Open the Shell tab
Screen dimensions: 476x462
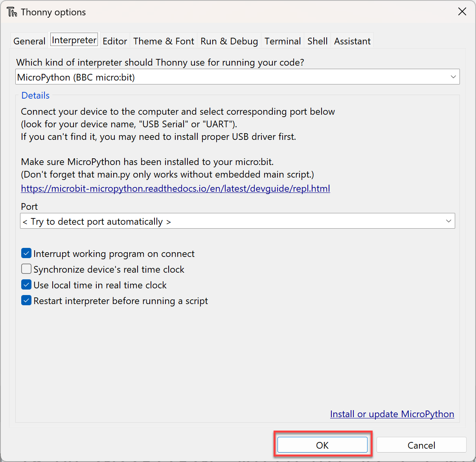(318, 41)
